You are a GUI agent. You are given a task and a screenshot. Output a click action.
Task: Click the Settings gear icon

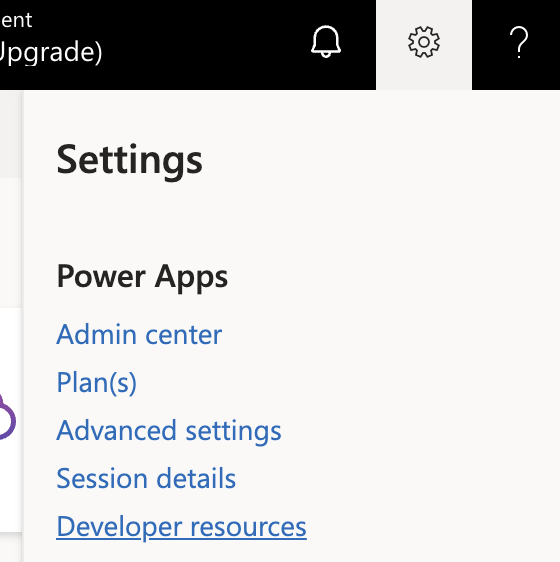pyautogui.click(x=424, y=42)
